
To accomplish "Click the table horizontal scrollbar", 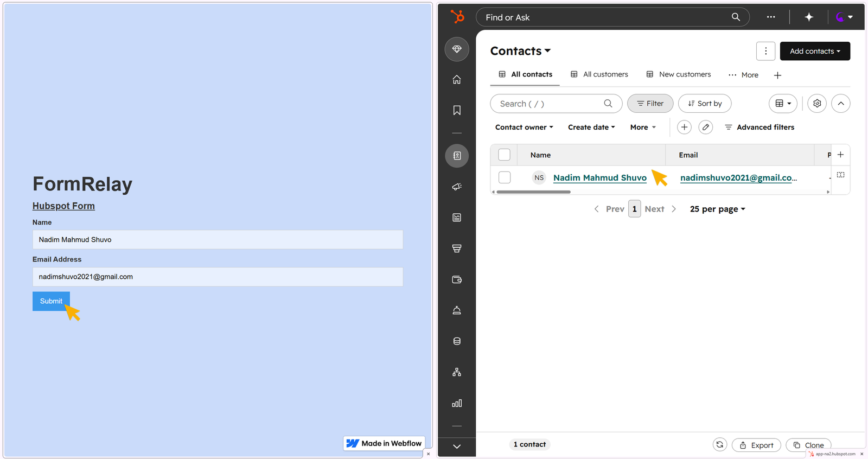I will [533, 192].
